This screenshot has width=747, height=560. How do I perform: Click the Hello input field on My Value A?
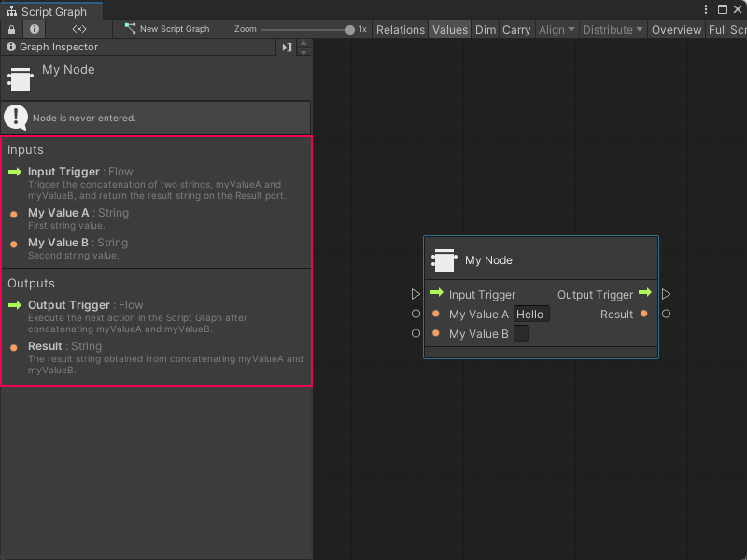[x=531, y=314]
